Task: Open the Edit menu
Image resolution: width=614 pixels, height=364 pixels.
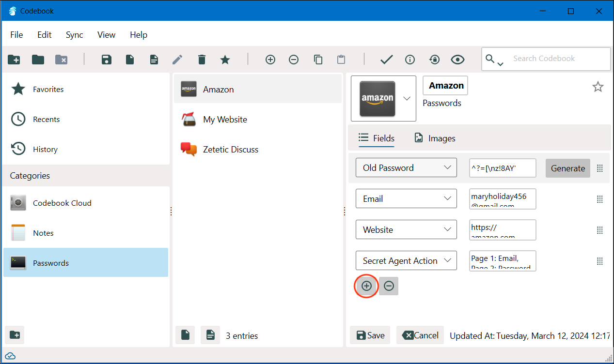Action: pos(45,35)
